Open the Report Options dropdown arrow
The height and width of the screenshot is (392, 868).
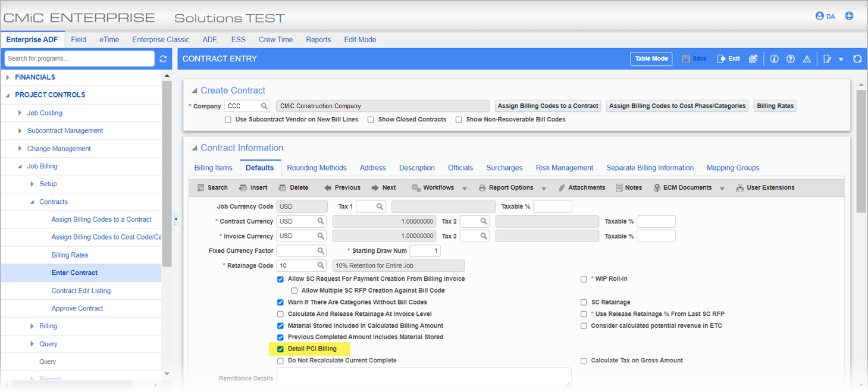(x=544, y=188)
